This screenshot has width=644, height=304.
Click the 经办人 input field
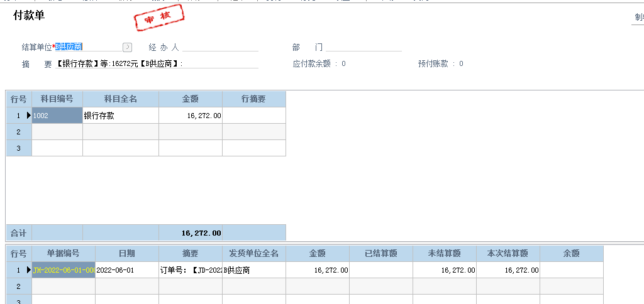pyautogui.click(x=220, y=47)
